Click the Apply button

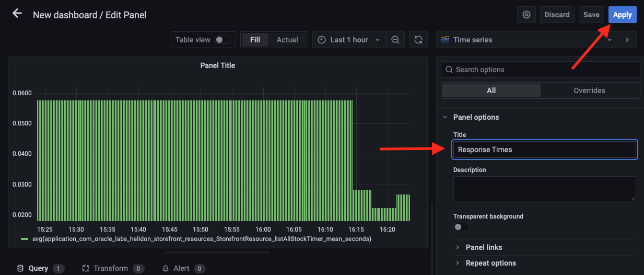point(622,15)
